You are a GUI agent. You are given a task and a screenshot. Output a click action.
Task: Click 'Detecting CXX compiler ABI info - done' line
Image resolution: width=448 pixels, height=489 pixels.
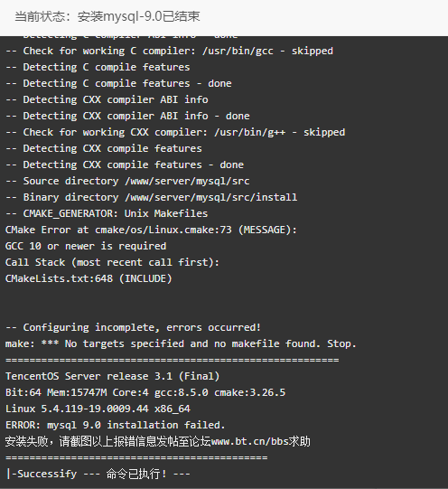(127, 116)
